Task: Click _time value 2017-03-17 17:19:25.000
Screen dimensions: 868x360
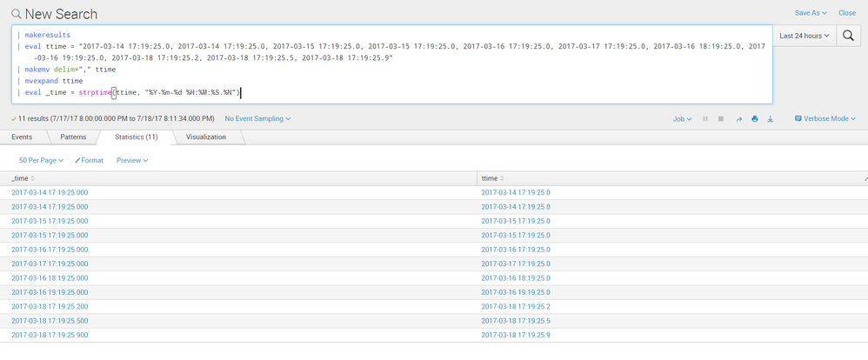Action: click(50, 263)
